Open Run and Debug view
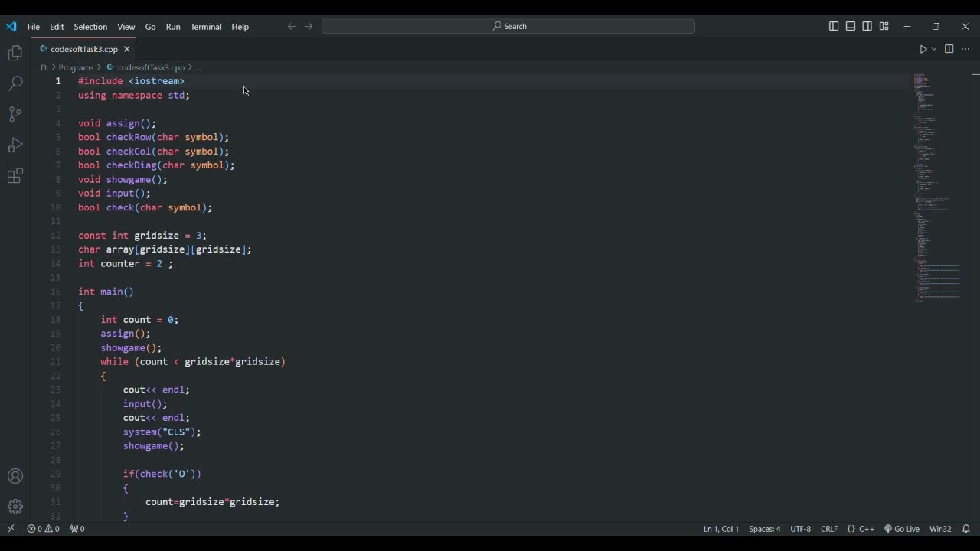The width and height of the screenshot is (980, 551). [x=15, y=145]
